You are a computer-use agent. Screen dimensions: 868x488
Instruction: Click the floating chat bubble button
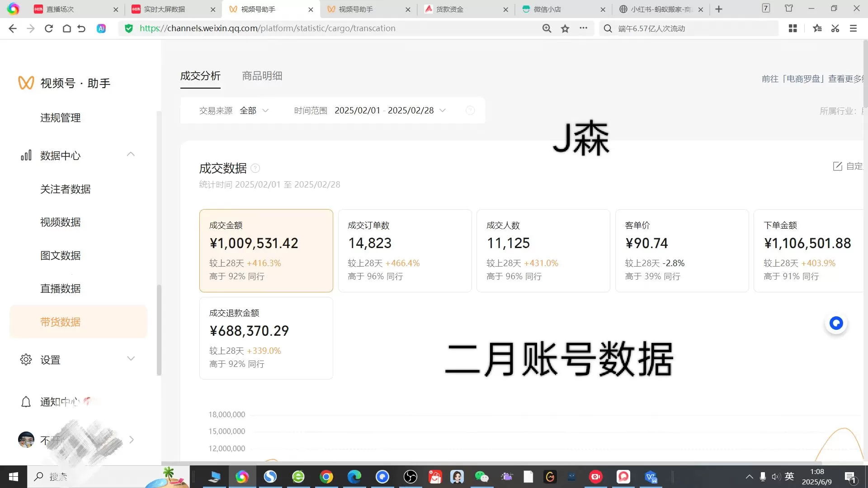tap(836, 323)
